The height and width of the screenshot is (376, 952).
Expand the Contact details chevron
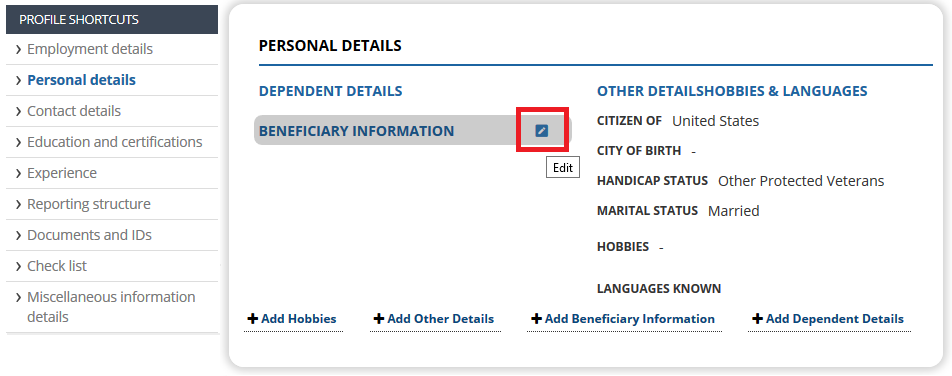19,111
